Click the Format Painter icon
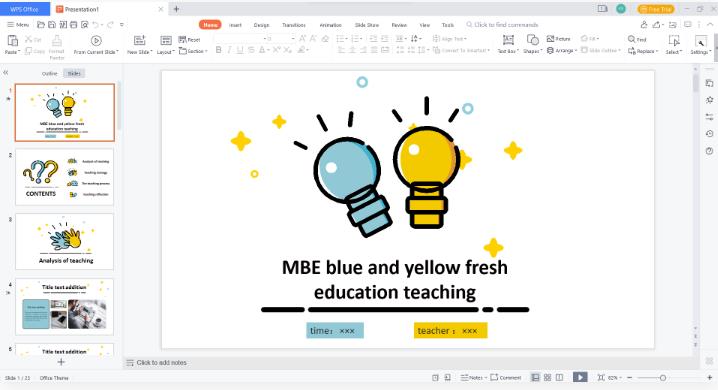718x390 pixels. 57,41
